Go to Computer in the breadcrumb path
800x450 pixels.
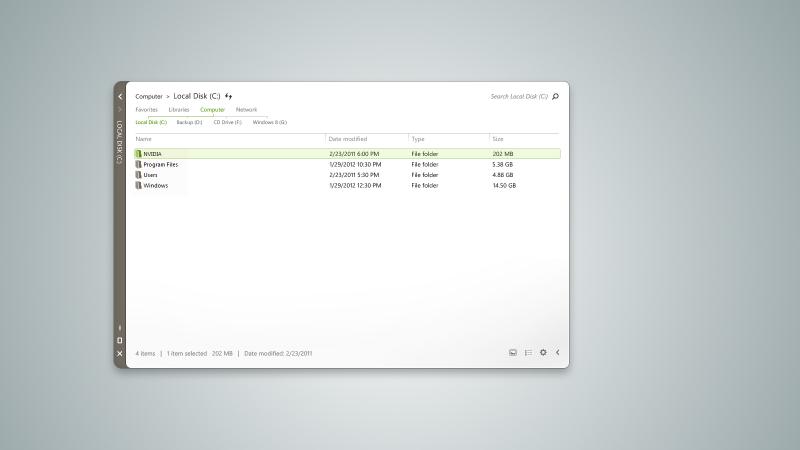149,96
